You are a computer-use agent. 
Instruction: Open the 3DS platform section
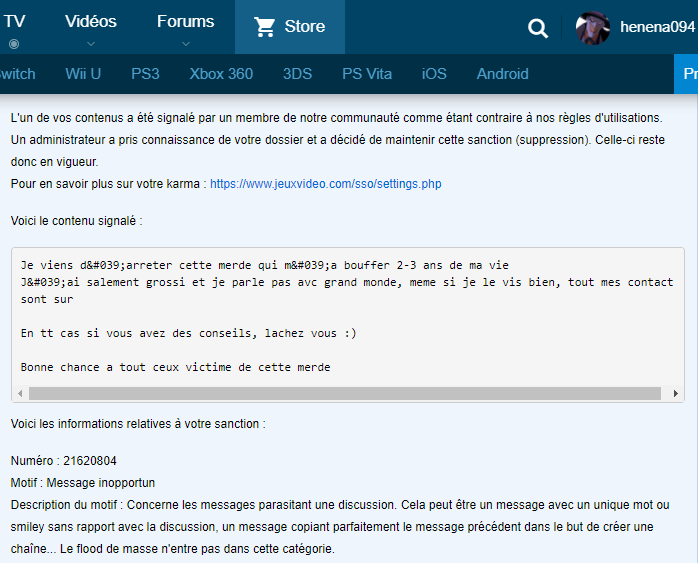297,74
